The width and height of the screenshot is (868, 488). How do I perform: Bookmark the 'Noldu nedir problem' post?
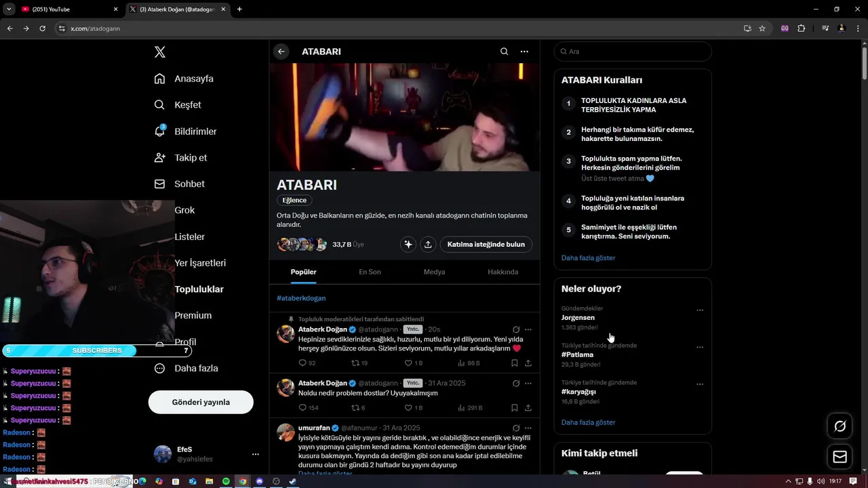(x=515, y=408)
